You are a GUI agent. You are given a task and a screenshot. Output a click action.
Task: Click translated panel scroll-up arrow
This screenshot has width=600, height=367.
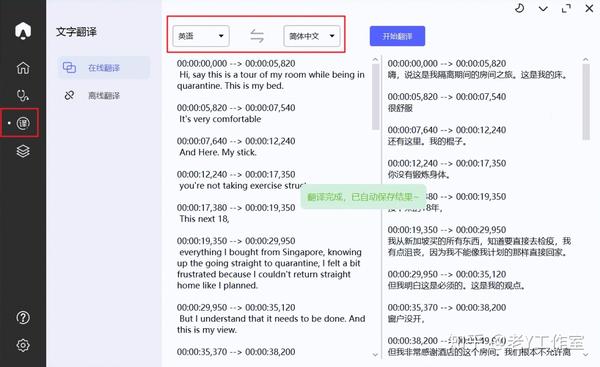click(x=585, y=60)
